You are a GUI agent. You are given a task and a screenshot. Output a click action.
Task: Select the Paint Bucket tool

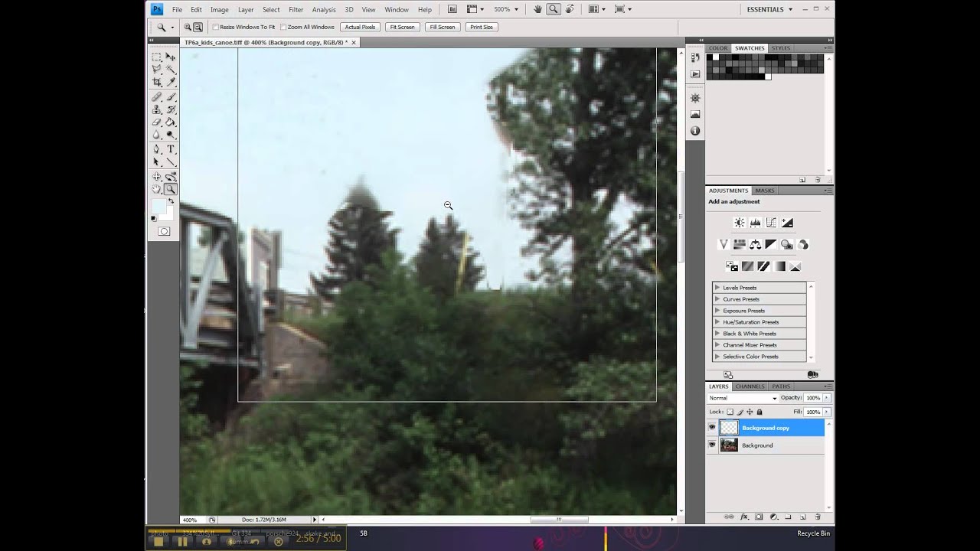pyautogui.click(x=171, y=122)
